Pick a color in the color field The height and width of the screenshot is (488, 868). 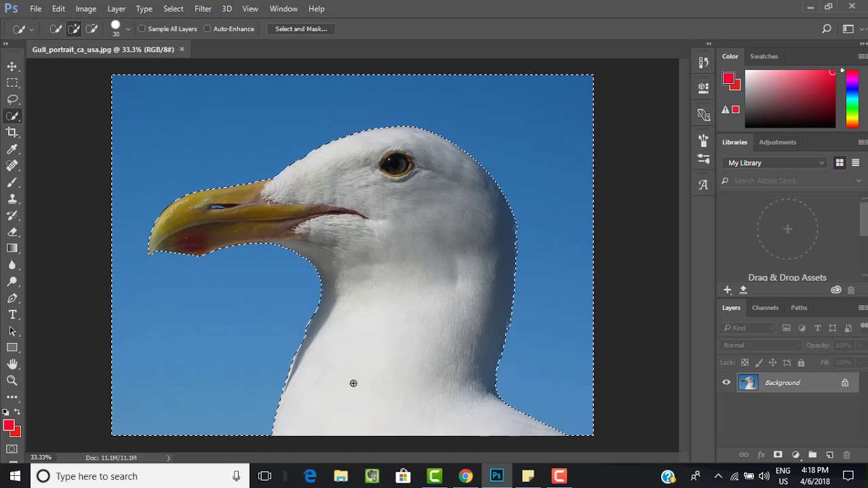[790, 99]
